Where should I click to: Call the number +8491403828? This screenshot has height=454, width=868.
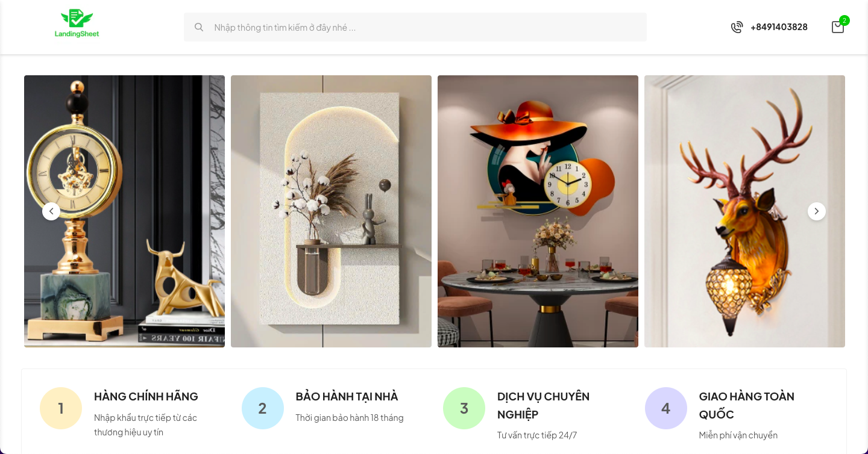coord(779,27)
